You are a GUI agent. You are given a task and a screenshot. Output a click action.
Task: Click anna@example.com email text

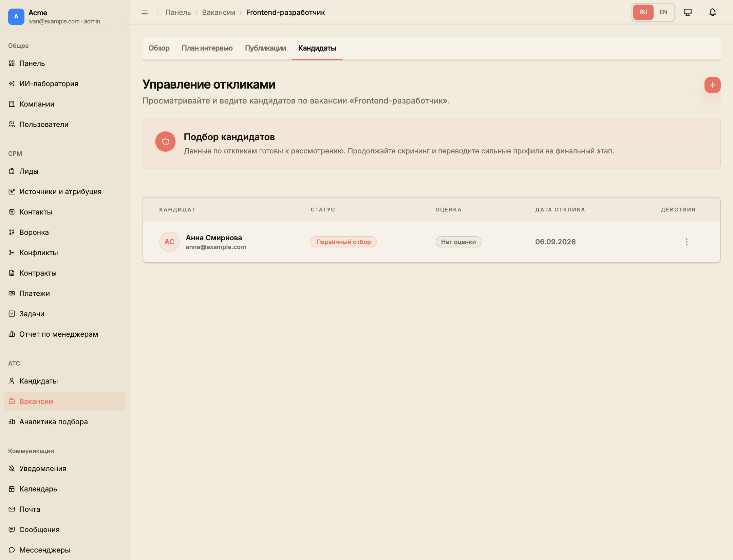click(x=216, y=247)
